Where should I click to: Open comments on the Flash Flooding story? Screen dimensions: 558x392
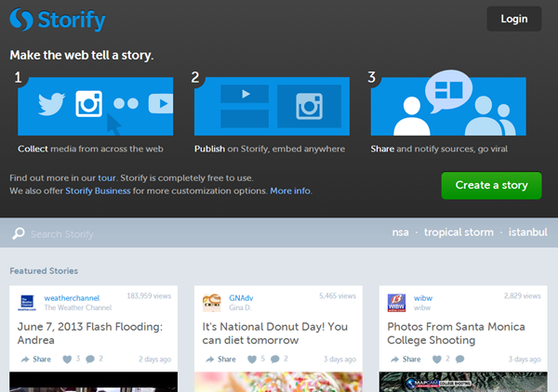pos(90,359)
